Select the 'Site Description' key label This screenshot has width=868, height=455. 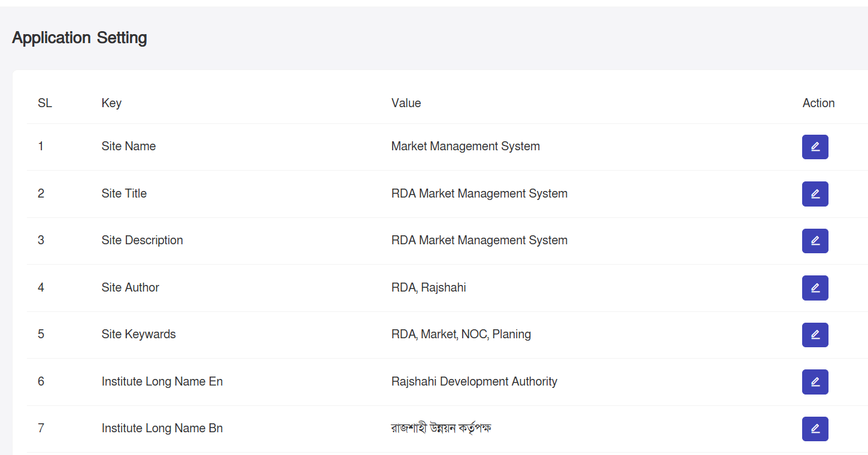point(142,240)
